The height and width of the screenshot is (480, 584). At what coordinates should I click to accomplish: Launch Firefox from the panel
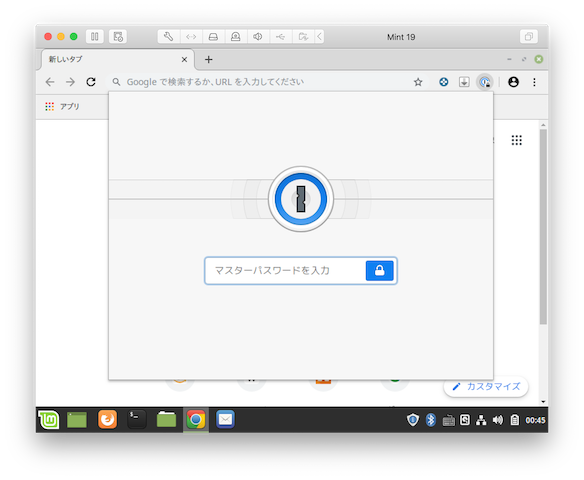pos(107,419)
